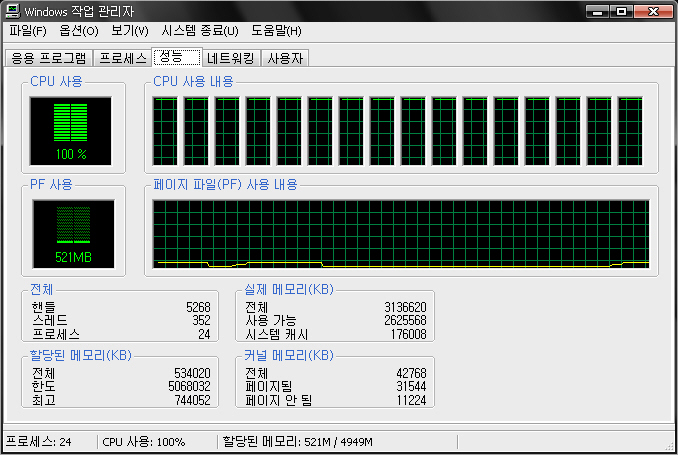Open the 파일(F) menu
The height and width of the screenshot is (455, 678).
[28, 31]
